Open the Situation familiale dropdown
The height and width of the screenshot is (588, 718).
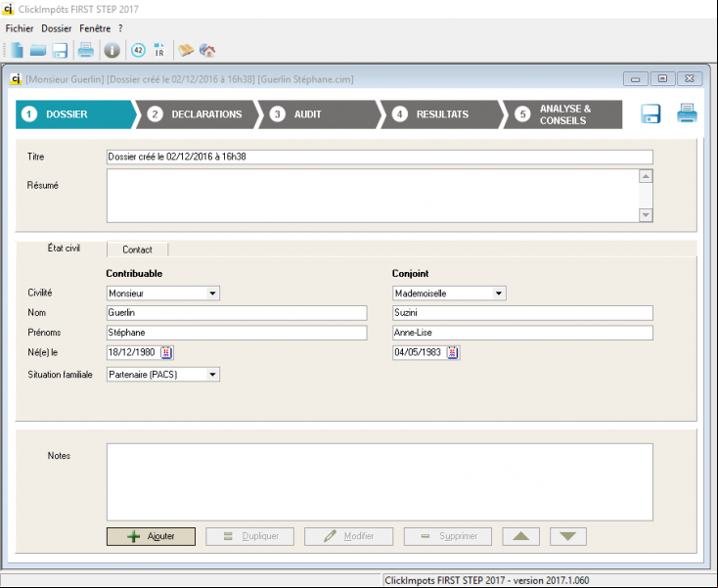point(212,375)
